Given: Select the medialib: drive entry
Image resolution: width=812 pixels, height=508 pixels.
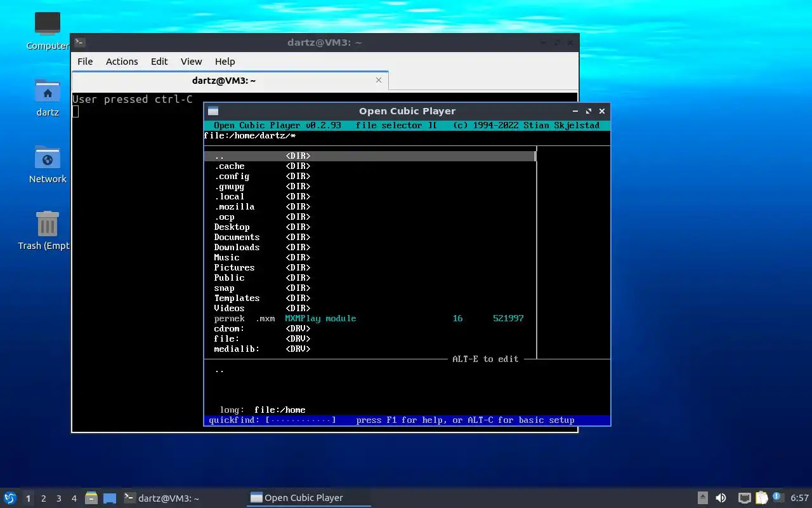Looking at the screenshot, I should click(x=370, y=349).
